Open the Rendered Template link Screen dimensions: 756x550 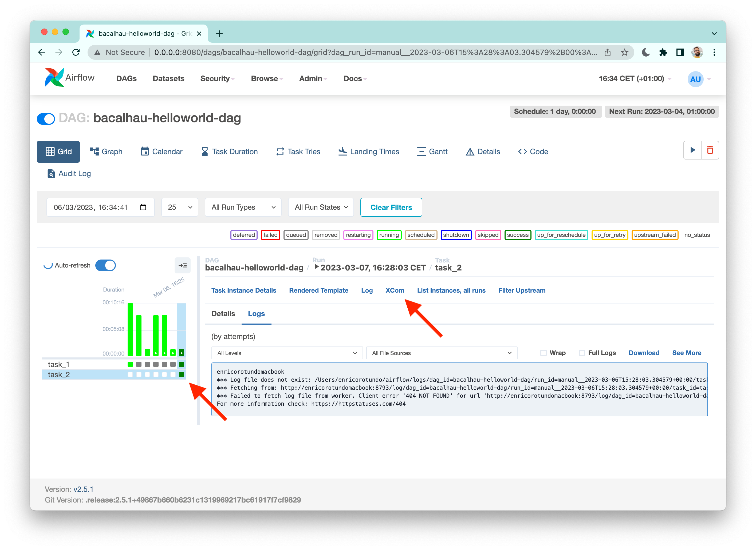pos(318,290)
